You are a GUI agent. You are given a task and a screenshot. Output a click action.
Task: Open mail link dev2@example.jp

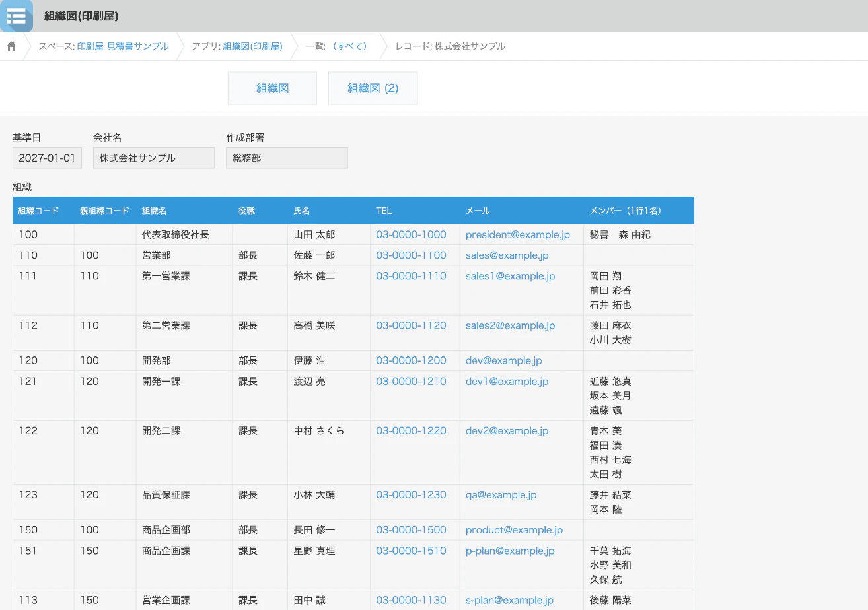tap(507, 430)
